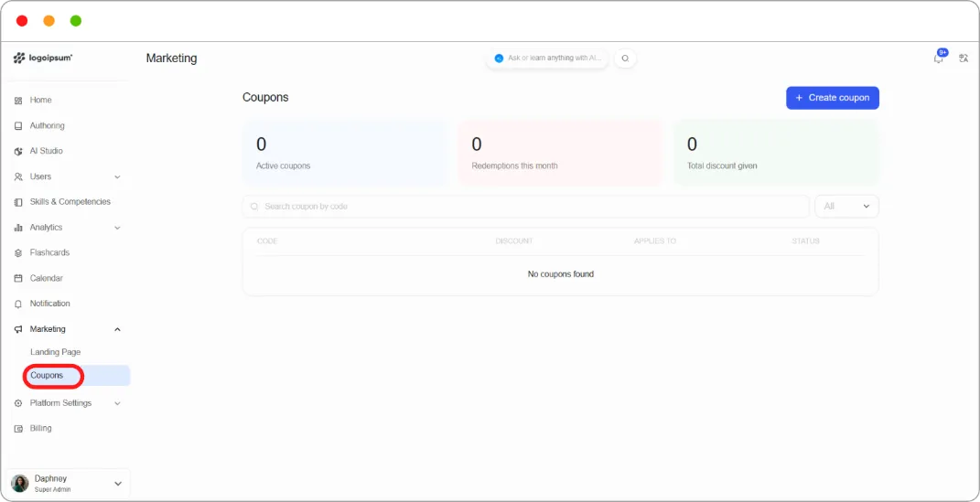Open the All status filter dropdown
The width and height of the screenshot is (980, 502).
click(x=847, y=206)
